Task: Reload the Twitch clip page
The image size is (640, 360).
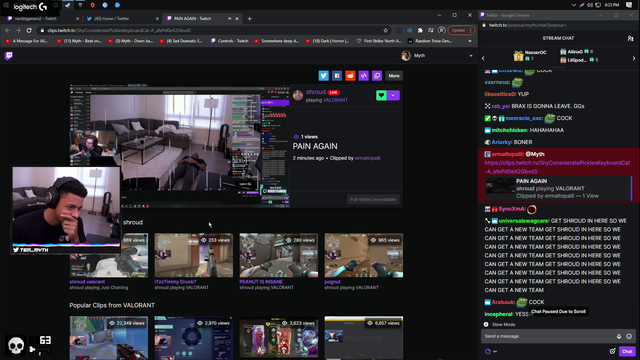Action: (x=29, y=30)
